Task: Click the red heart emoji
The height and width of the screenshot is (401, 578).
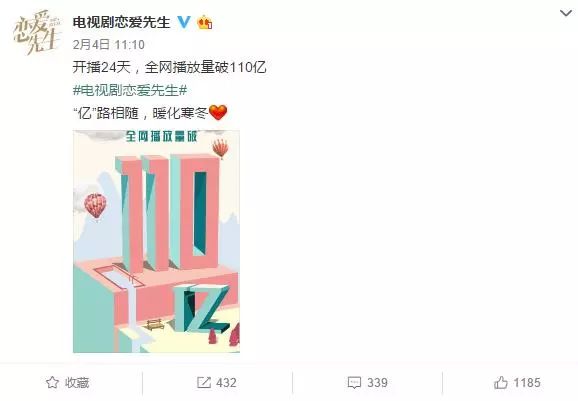Action: pyautogui.click(x=218, y=113)
